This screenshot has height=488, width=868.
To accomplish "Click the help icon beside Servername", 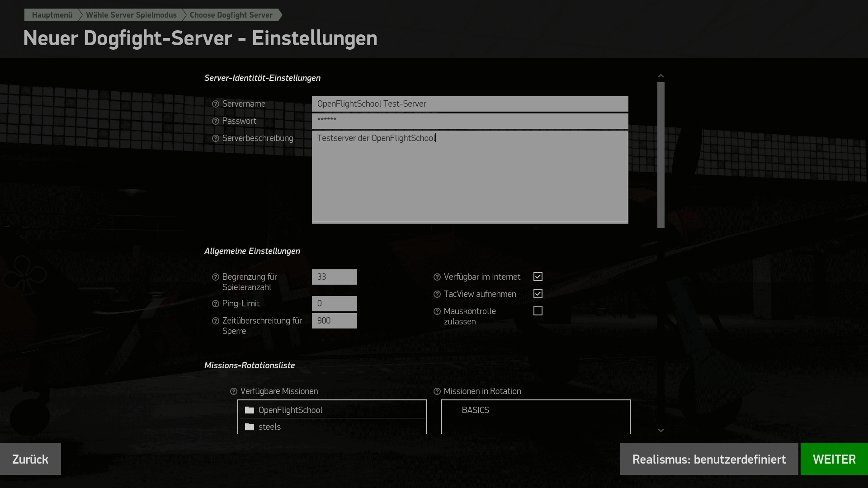I will pos(216,104).
